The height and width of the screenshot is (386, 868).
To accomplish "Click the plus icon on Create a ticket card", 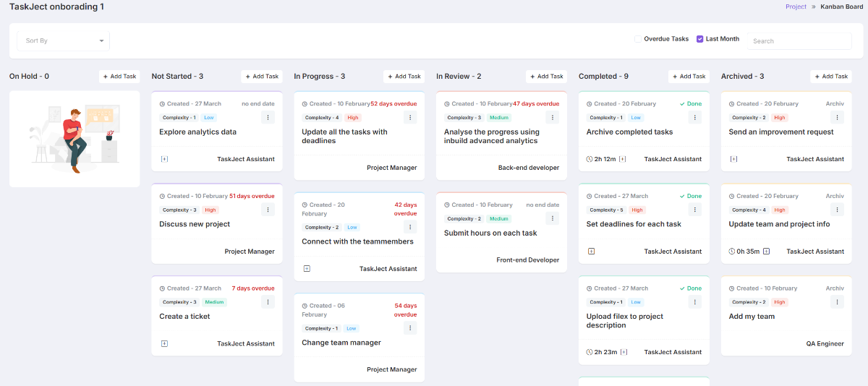I will tap(164, 344).
